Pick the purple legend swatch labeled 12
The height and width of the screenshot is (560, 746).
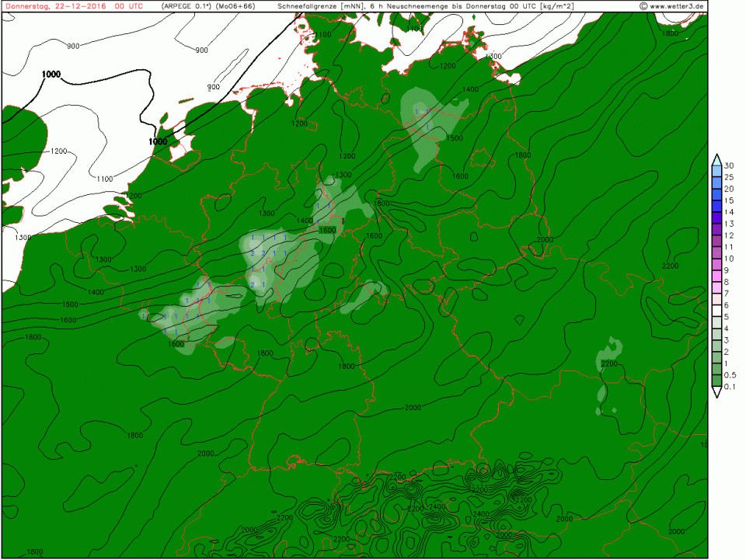click(716, 238)
